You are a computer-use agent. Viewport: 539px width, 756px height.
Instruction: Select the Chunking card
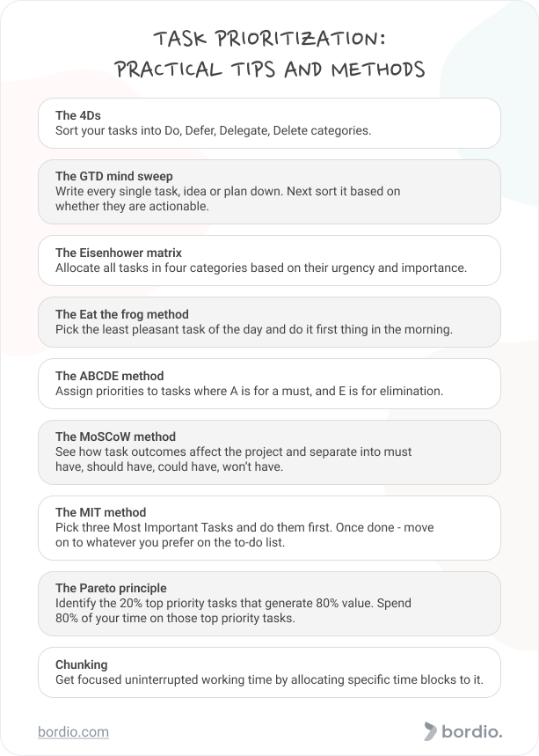(x=269, y=672)
